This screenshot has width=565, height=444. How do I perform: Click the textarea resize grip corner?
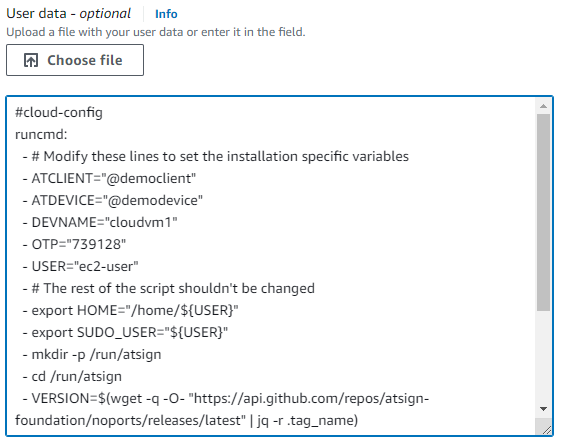[546, 430]
